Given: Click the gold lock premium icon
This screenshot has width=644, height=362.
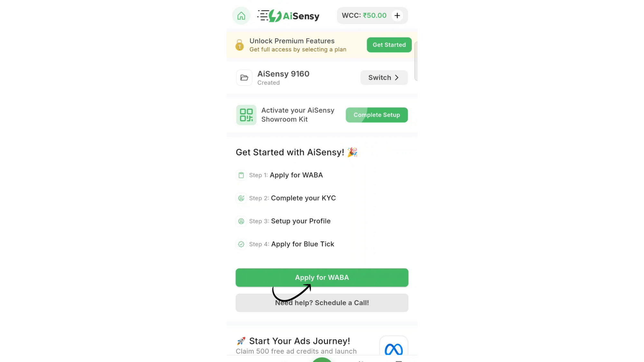Looking at the screenshot, I should point(239,45).
